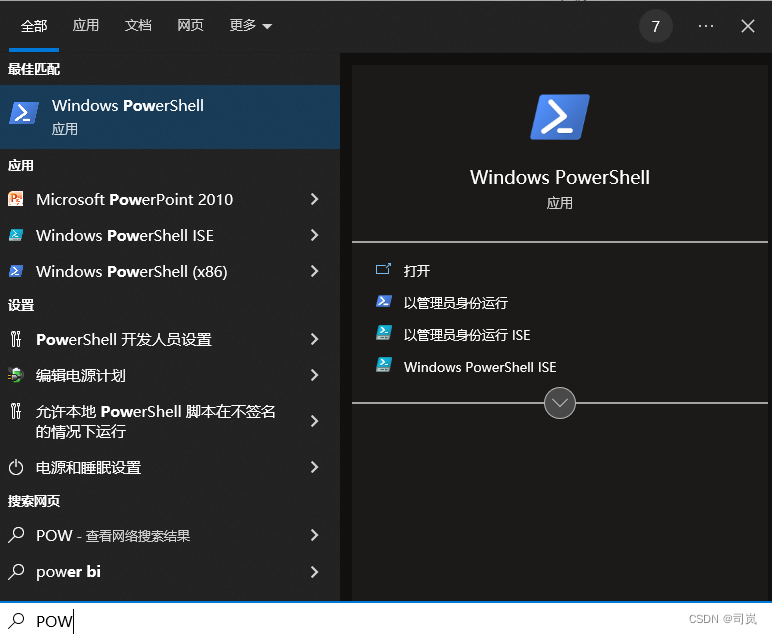The width and height of the screenshot is (772, 634).
Task: Click the edit power plan battery icon
Action: tap(16, 375)
